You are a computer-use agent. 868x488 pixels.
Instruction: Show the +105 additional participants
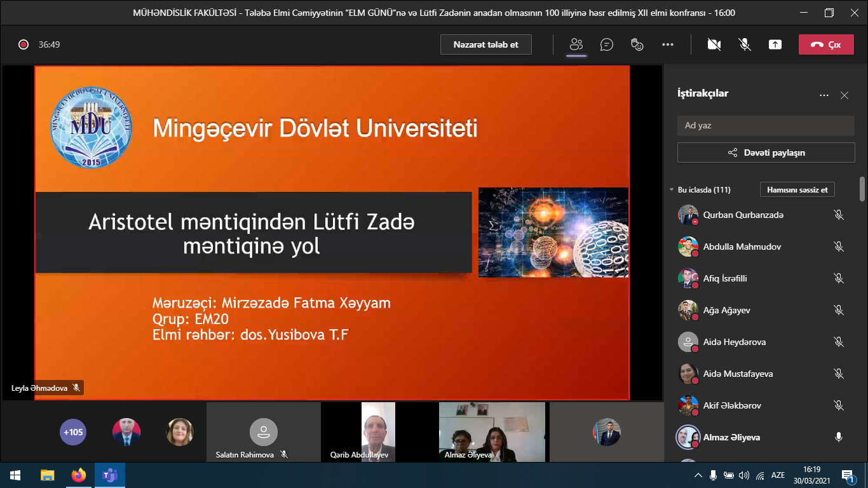coord(73,432)
